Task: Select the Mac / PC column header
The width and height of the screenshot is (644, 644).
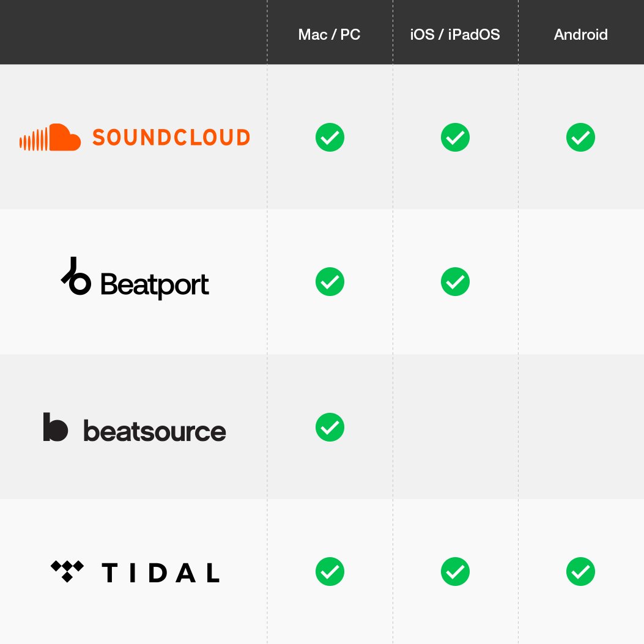Action: coord(329,35)
